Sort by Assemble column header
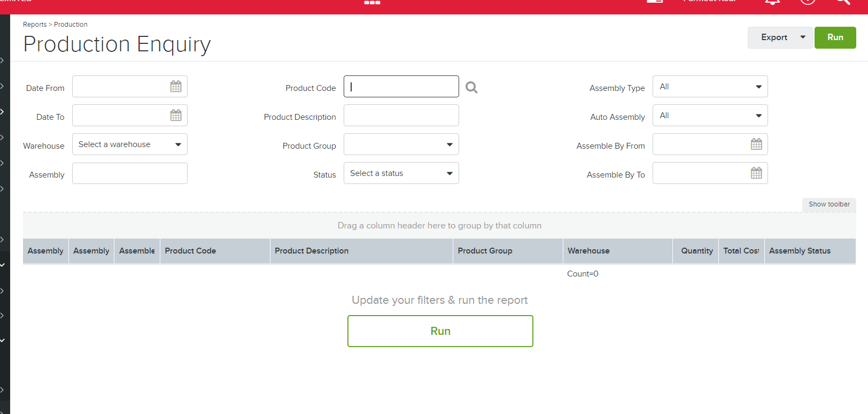The width and height of the screenshot is (868, 414). (x=137, y=251)
